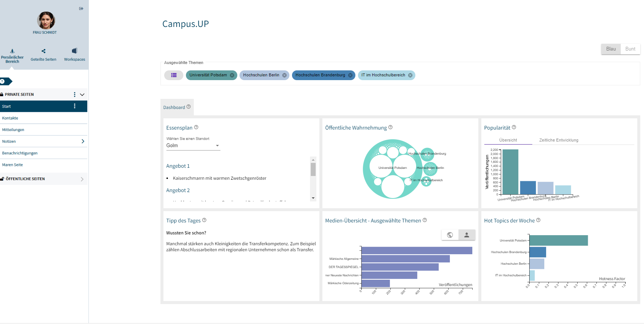
Task: Expand the Öffentliche Seiten section
Action: pyautogui.click(x=82, y=179)
